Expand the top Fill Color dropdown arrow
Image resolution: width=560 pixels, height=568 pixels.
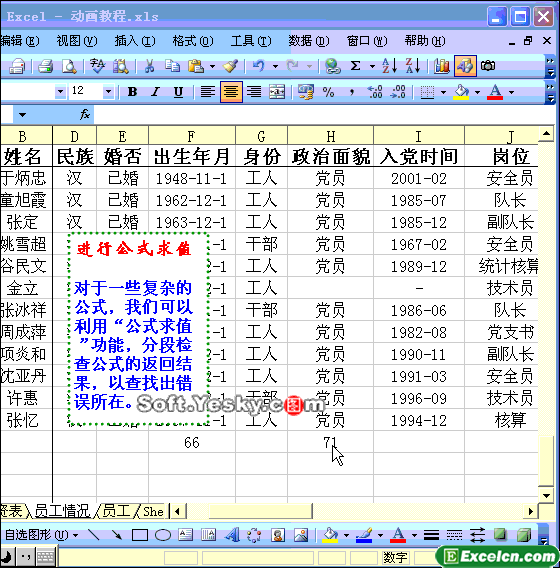click(477, 92)
